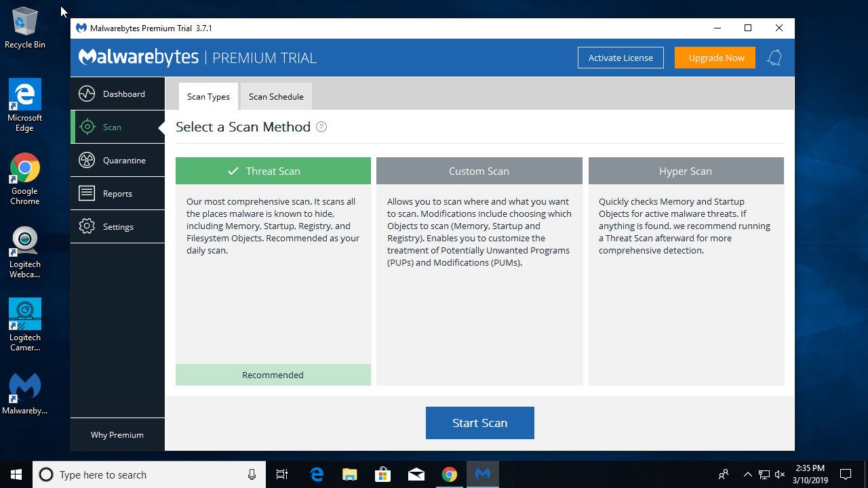Select the Threat Scan method
Viewport: 868px width, 488px height.
[x=273, y=171]
